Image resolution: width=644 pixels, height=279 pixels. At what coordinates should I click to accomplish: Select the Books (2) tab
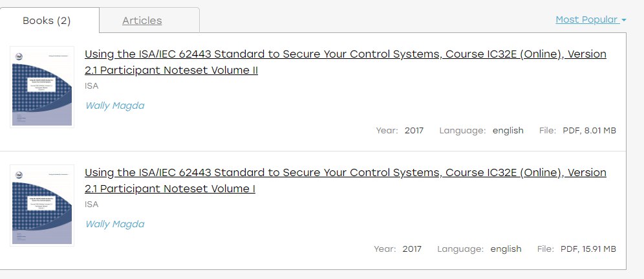pos(47,20)
